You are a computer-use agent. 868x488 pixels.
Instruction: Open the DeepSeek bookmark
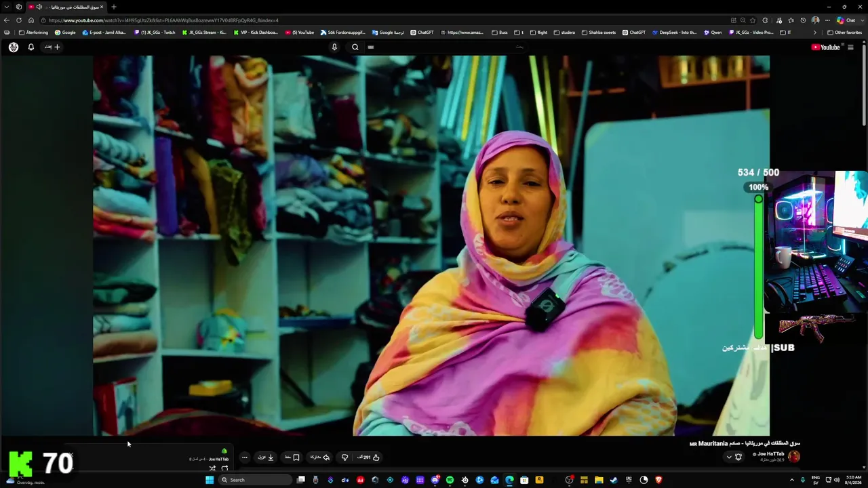tap(674, 33)
